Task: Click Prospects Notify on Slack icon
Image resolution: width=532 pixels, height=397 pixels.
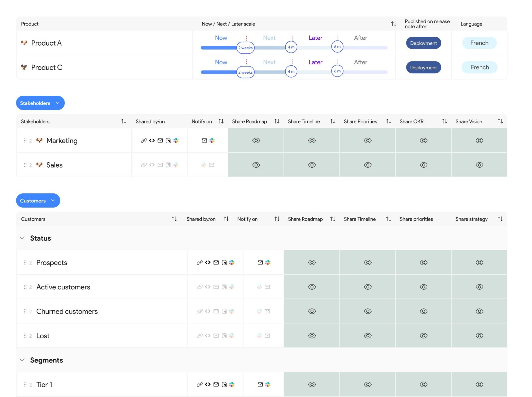Action: pos(268,262)
